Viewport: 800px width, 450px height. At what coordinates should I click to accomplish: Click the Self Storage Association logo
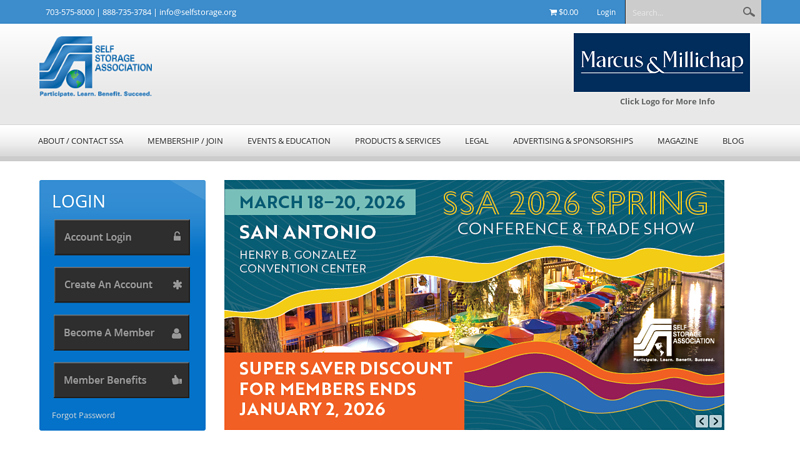coord(96,66)
